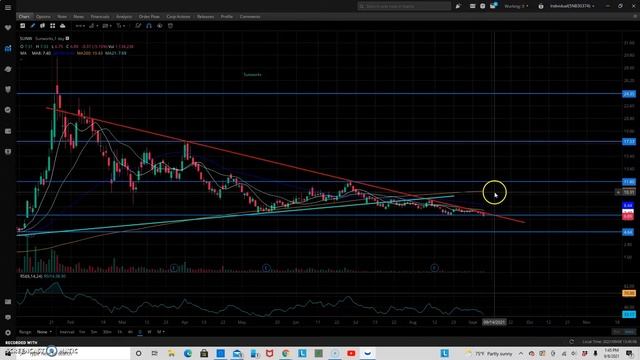The width and height of the screenshot is (640, 360).
Task: Click the SUNW ticker label
Action: (x=26, y=38)
